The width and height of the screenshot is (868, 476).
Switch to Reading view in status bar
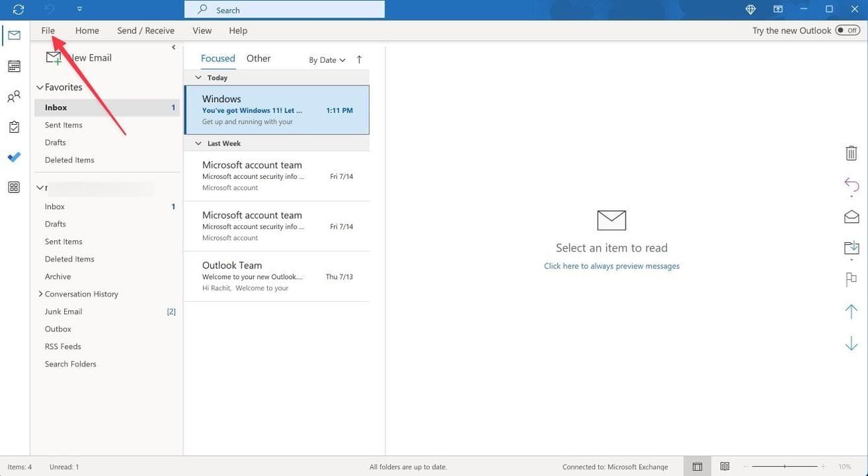pyautogui.click(x=724, y=467)
